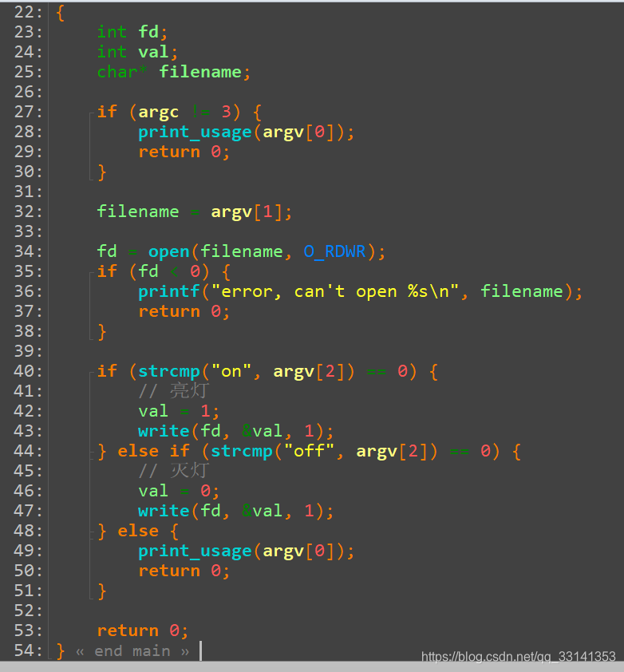Click the "error, can't open %s\n" string

tap(334, 292)
